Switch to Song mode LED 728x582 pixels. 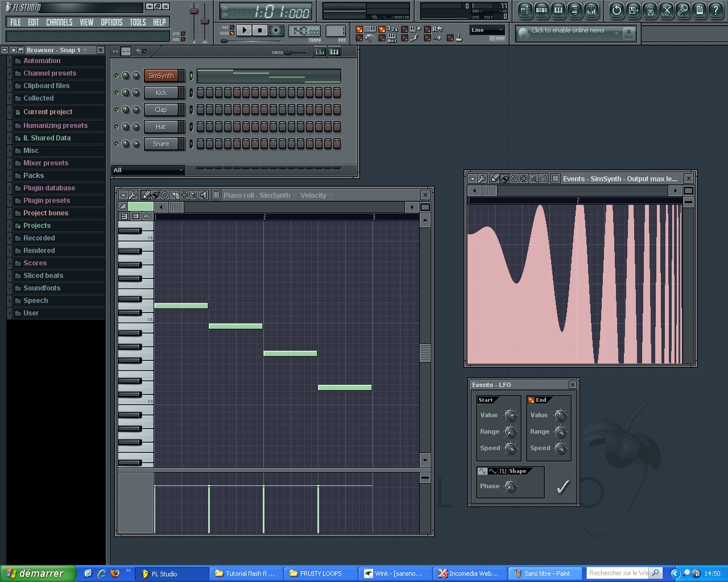click(x=232, y=33)
